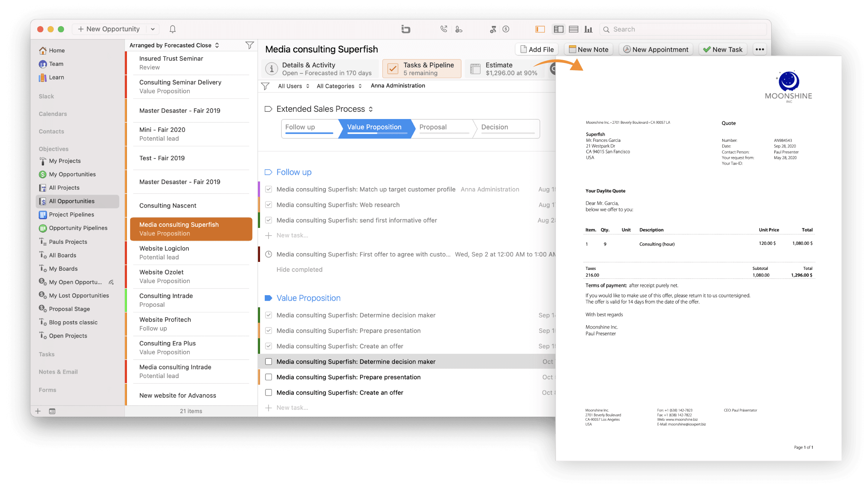This screenshot has height=488, width=868.
Task: Select the Insured Trust Seminar opportunity
Action: pyautogui.click(x=191, y=63)
